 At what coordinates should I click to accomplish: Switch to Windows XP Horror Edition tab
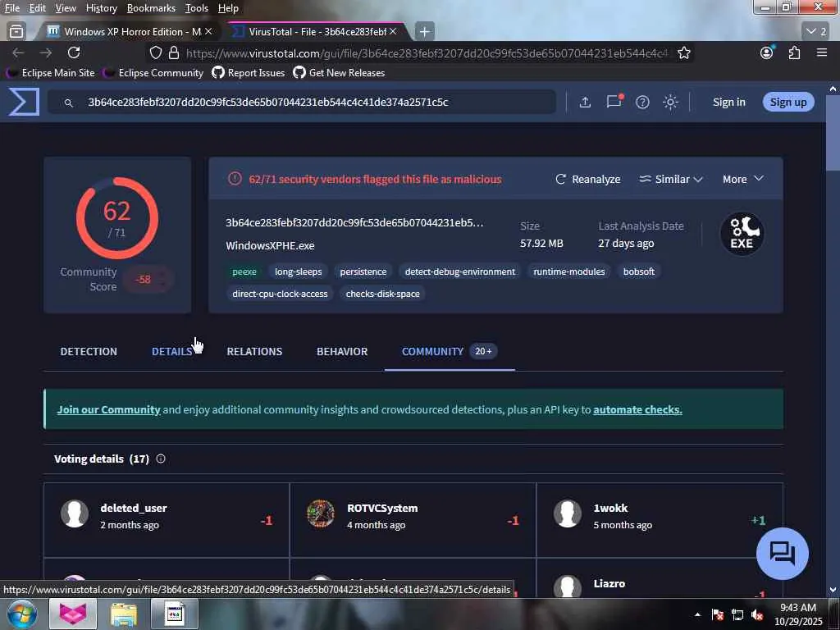(129, 32)
